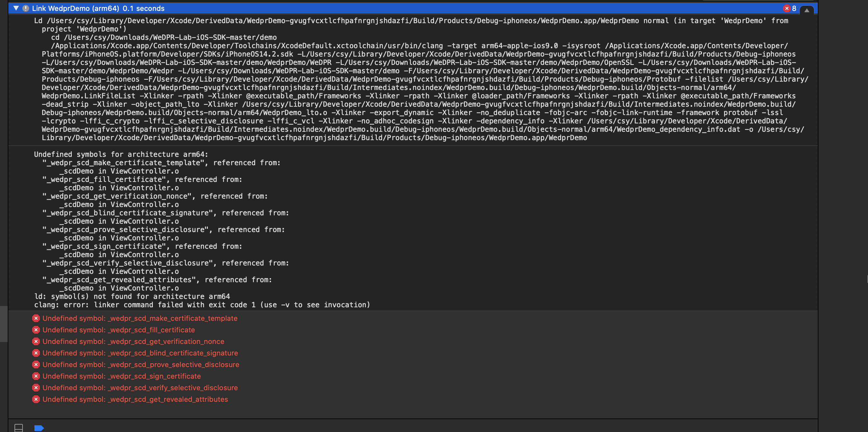Click the 'ld: symbol(s) not found' message
This screenshot has height=432, width=868.
(132, 296)
